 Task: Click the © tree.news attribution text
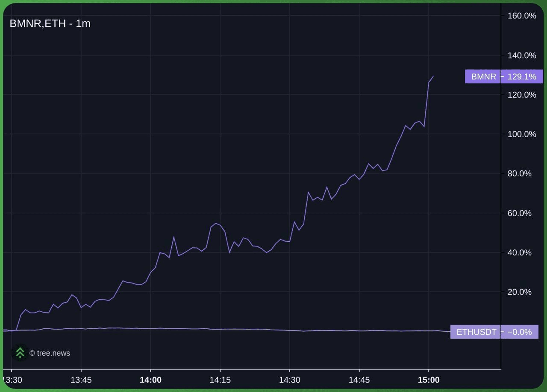point(50,353)
